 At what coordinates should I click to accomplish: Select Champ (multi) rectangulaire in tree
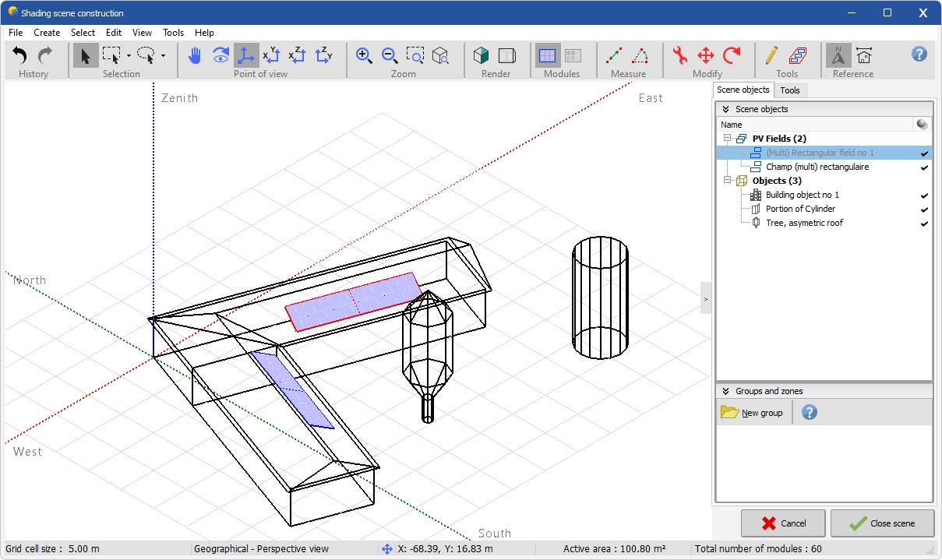[817, 167]
